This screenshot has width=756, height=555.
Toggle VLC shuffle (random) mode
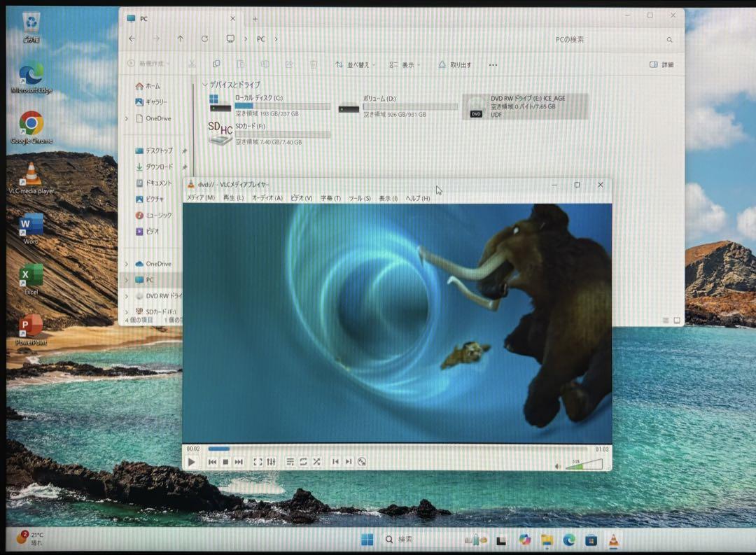pyautogui.click(x=316, y=462)
